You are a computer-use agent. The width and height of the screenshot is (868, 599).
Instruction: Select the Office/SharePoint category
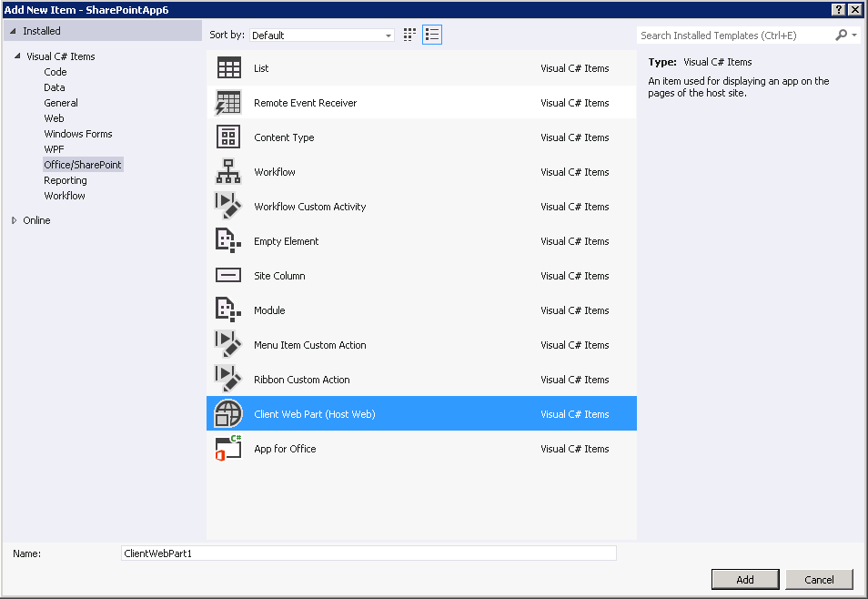(x=83, y=165)
